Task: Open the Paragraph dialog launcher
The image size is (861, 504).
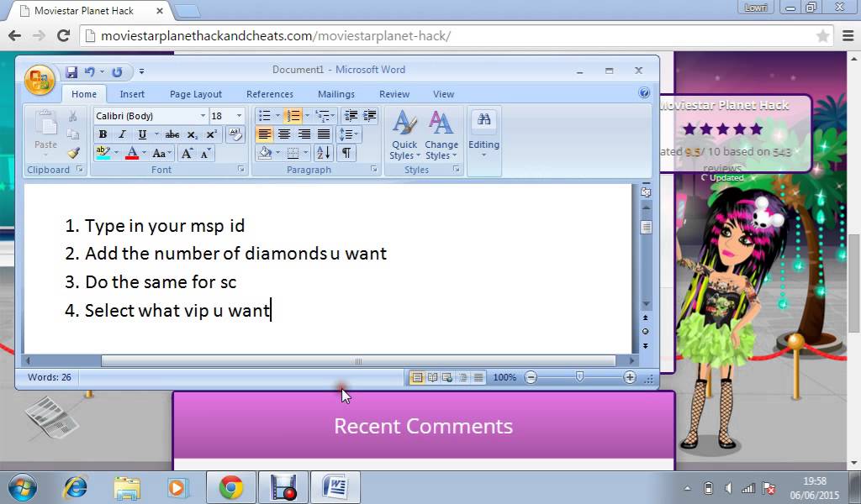Action: pyautogui.click(x=374, y=170)
